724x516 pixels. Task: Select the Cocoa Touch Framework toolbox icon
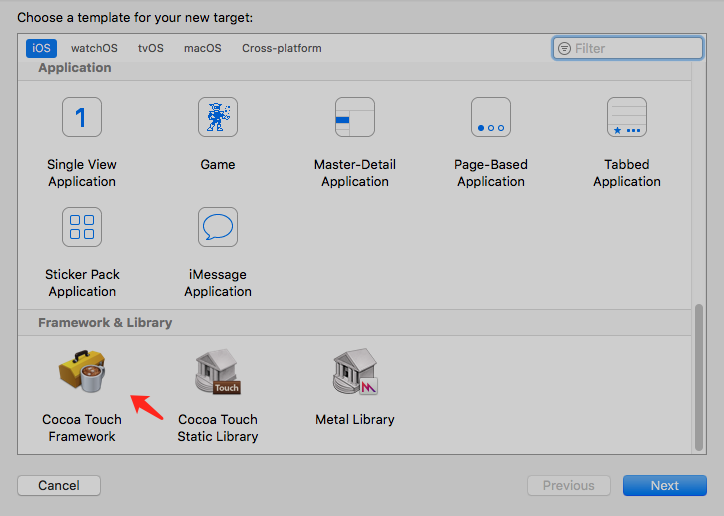tap(82, 371)
